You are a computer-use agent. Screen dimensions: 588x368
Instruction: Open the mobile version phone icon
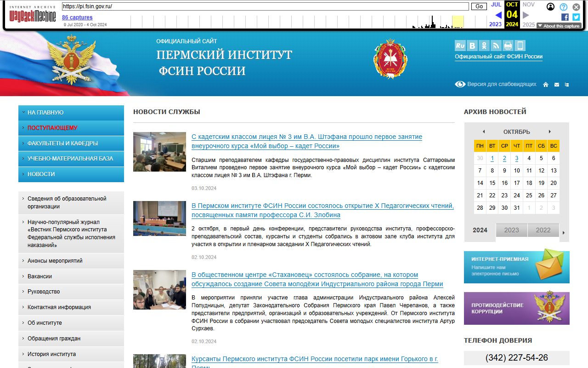pos(520,46)
